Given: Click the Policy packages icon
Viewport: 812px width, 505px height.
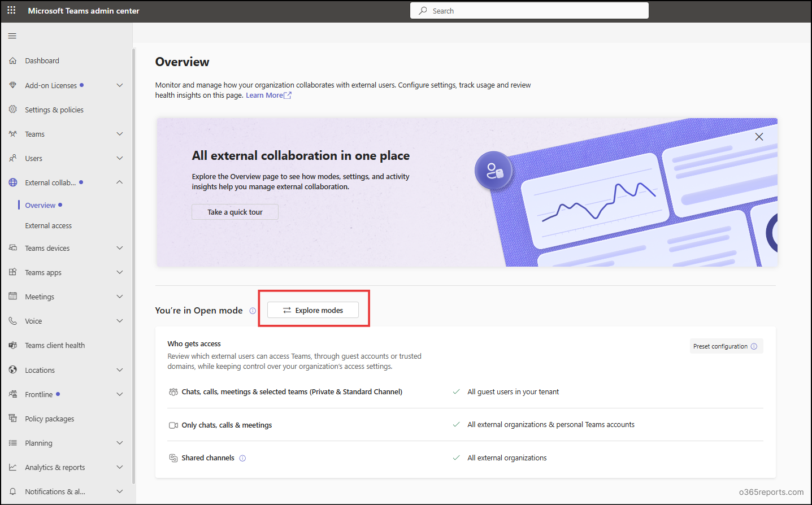Looking at the screenshot, I should [13, 419].
